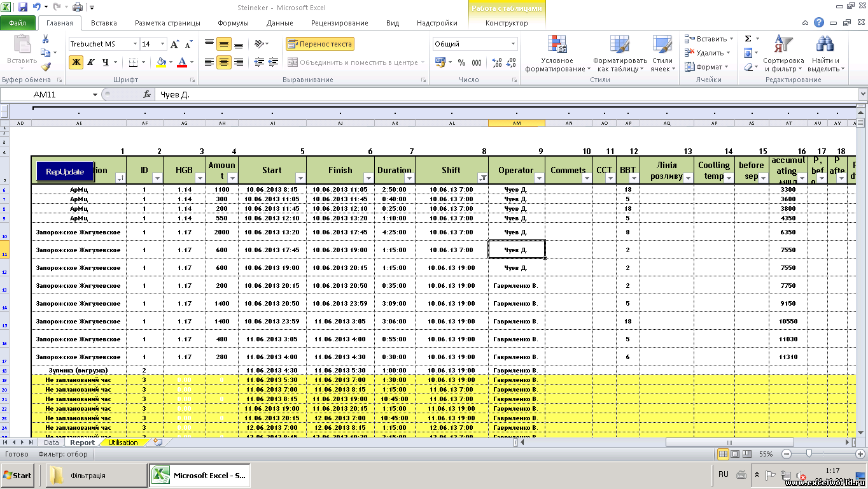Toggle italic formatting (К)
The image size is (868, 489).
point(91,62)
